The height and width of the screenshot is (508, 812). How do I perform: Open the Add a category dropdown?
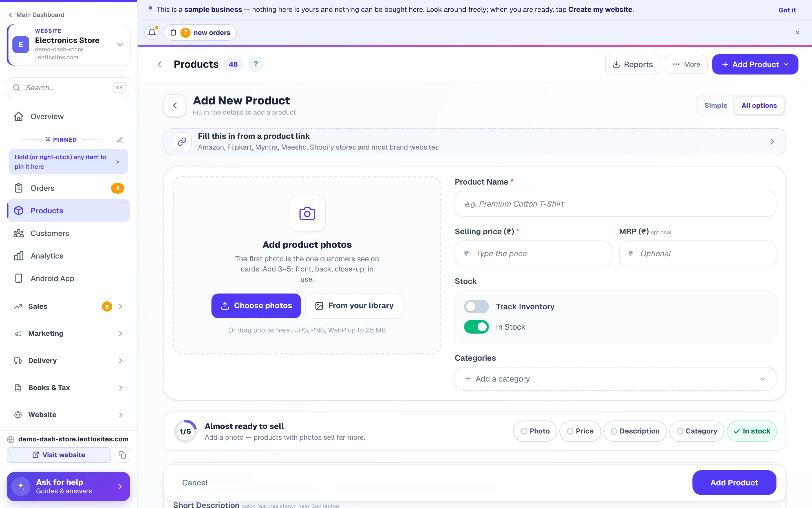click(x=615, y=379)
